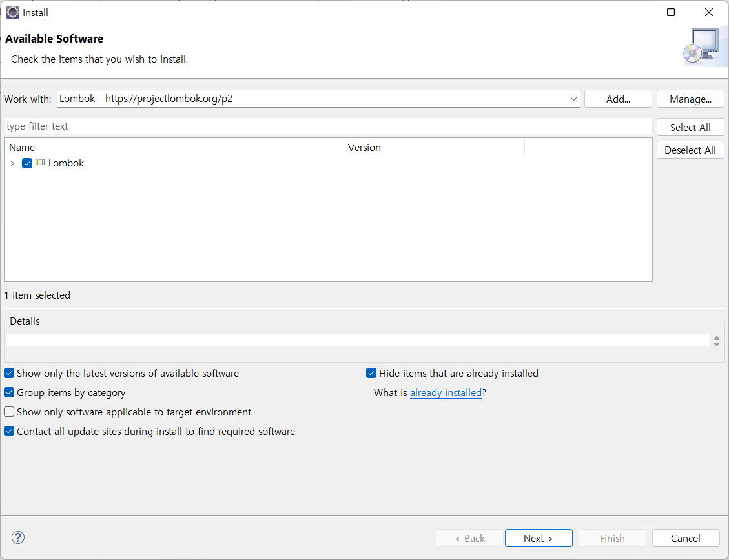Focus the type filter text field
Image resolution: width=729 pixels, height=560 pixels.
(x=328, y=126)
